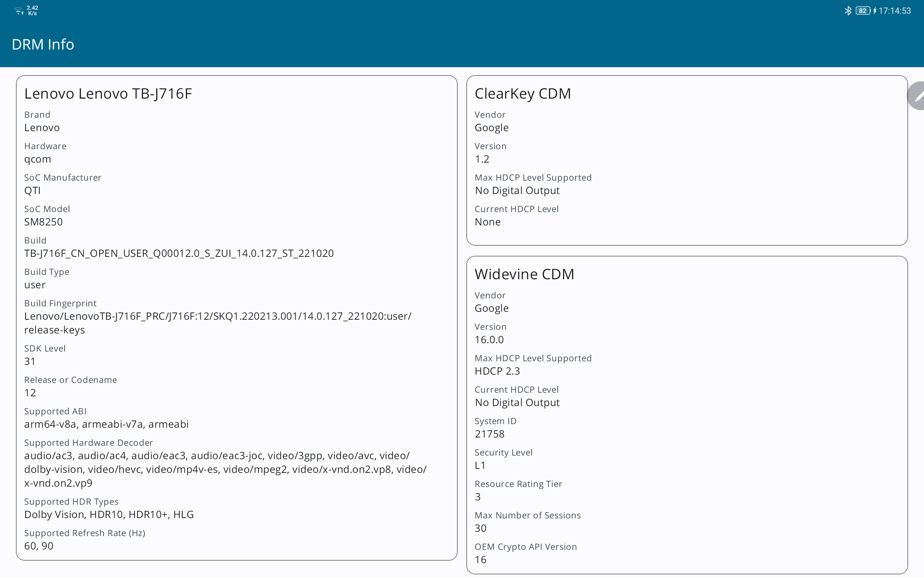Select the ClearKey Vendor Google value
This screenshot has width=924, height=578.
pos(491,128)
